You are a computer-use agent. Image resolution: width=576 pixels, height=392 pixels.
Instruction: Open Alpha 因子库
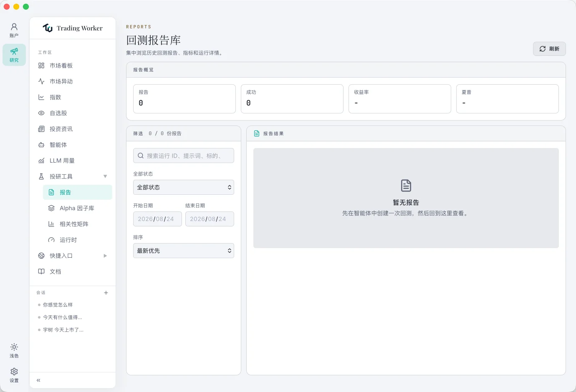click(x=78, y=208)
